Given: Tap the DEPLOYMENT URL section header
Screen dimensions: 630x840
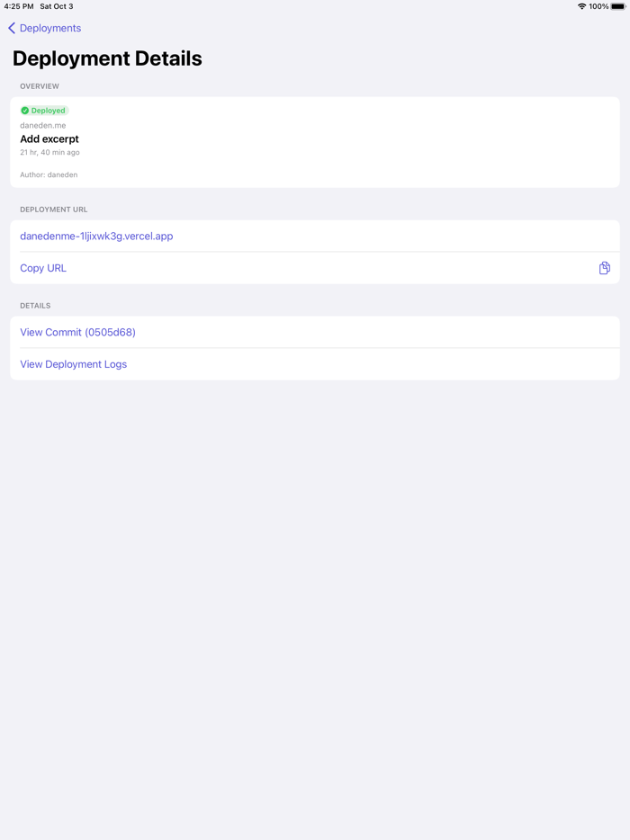Looking at the screenshot, I should tap(53, 210).
